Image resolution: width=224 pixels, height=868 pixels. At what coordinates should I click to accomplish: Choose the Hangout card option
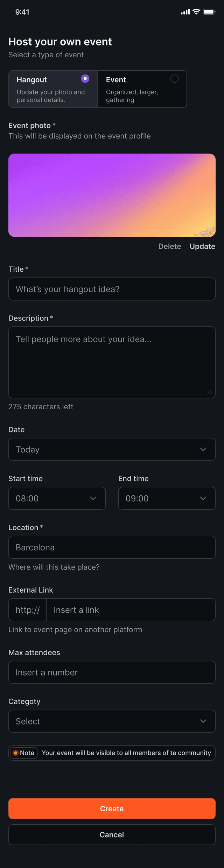[53, 89]
